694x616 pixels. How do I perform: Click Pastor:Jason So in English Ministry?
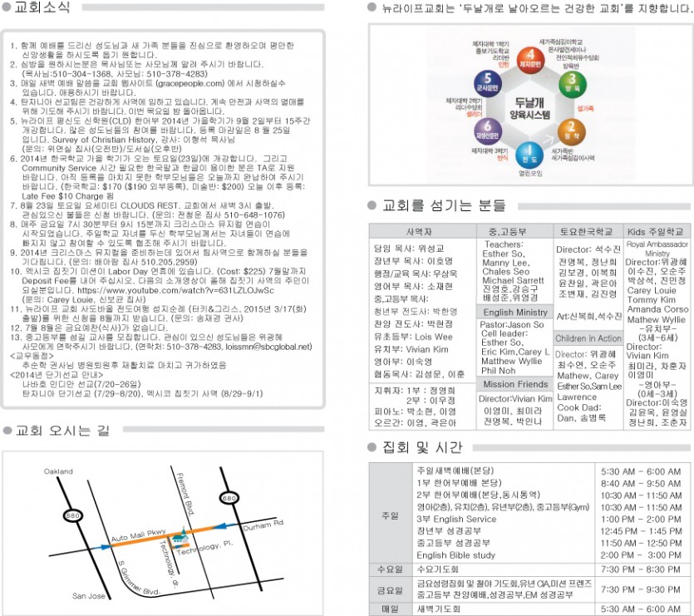512,324
